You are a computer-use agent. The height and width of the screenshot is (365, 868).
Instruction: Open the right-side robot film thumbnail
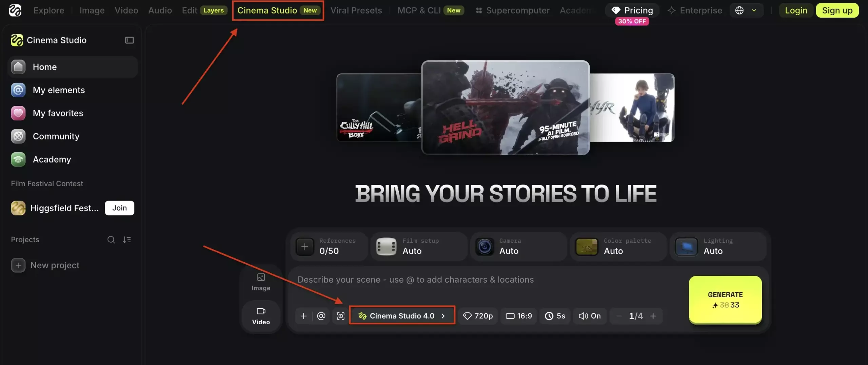632,108
